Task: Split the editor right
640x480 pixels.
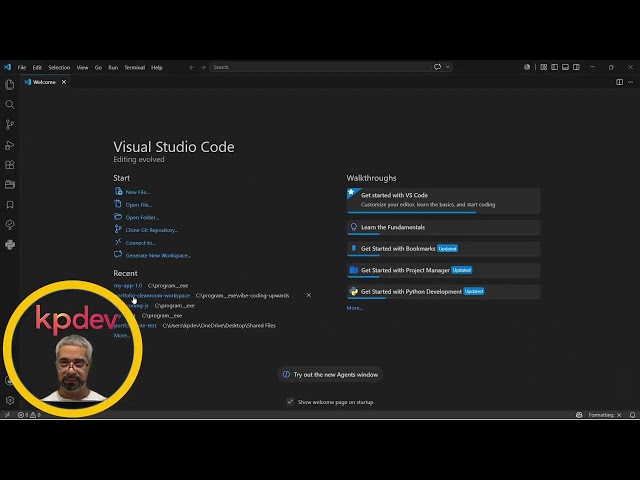Action: coord(619,82)
